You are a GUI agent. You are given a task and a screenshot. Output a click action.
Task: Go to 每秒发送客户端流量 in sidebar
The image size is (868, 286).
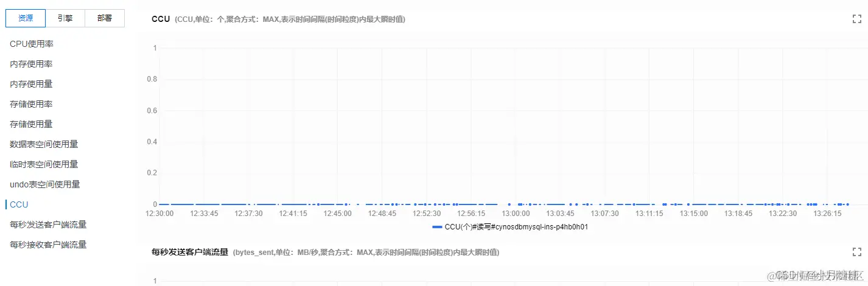[x=48, y=225]
